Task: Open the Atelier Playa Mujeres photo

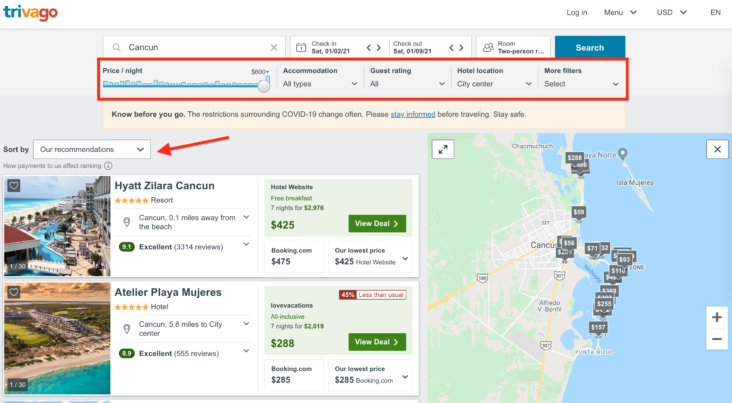Action: click(57, 338)
